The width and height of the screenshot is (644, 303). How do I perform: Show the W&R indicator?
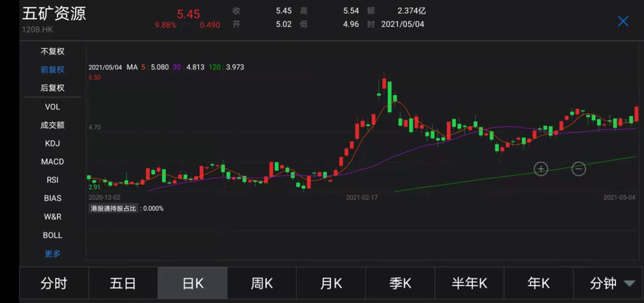pos(52,217)
